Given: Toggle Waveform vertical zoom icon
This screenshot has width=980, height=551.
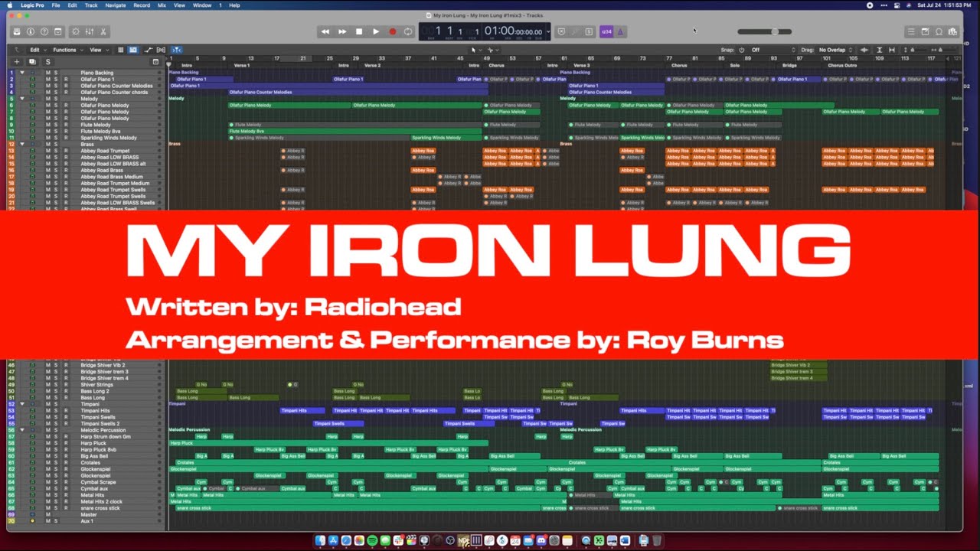Looking at the screenshot, I should coord(864,50).
